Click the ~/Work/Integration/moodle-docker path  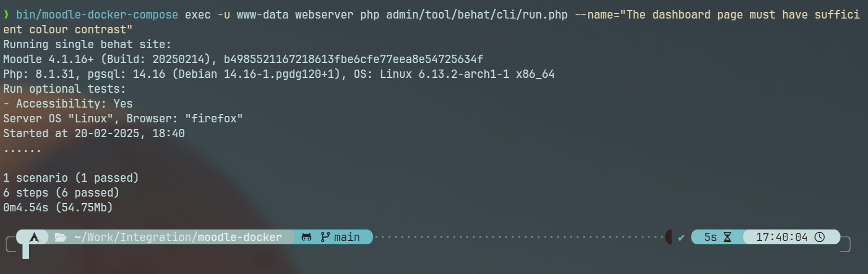click(178, 237)
